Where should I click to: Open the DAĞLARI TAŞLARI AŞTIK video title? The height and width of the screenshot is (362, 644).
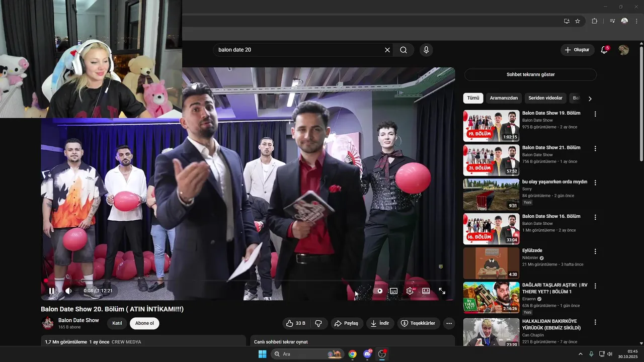coord(554,288)
